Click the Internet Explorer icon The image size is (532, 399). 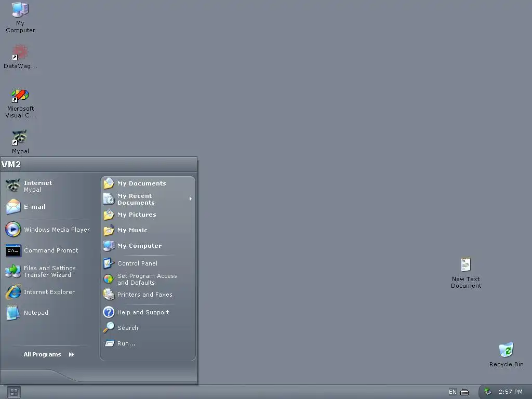[13, 292]
